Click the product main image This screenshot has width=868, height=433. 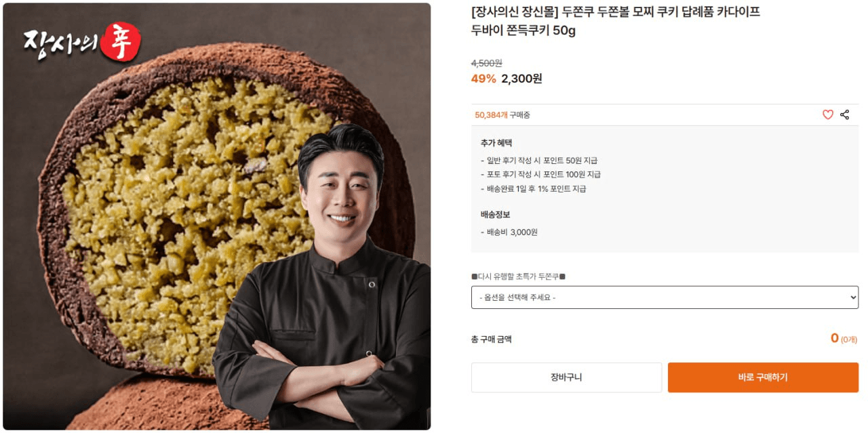point(217,216)
